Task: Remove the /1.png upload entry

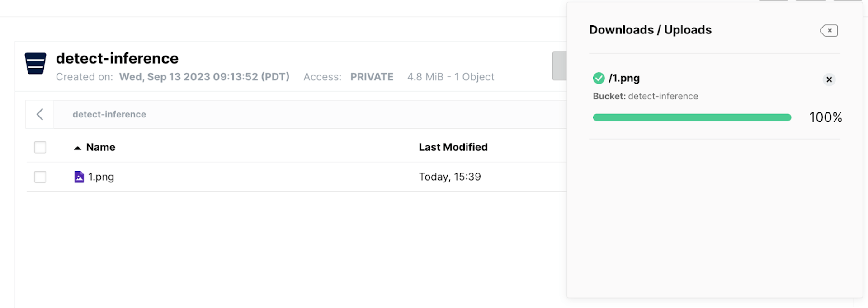Action: pos(829,79)
